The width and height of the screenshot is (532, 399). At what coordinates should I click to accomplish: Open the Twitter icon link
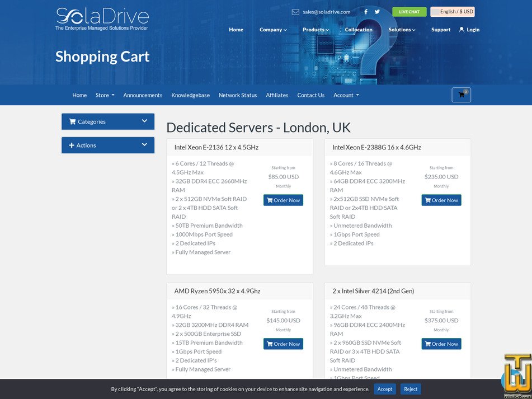click(377, 12)
